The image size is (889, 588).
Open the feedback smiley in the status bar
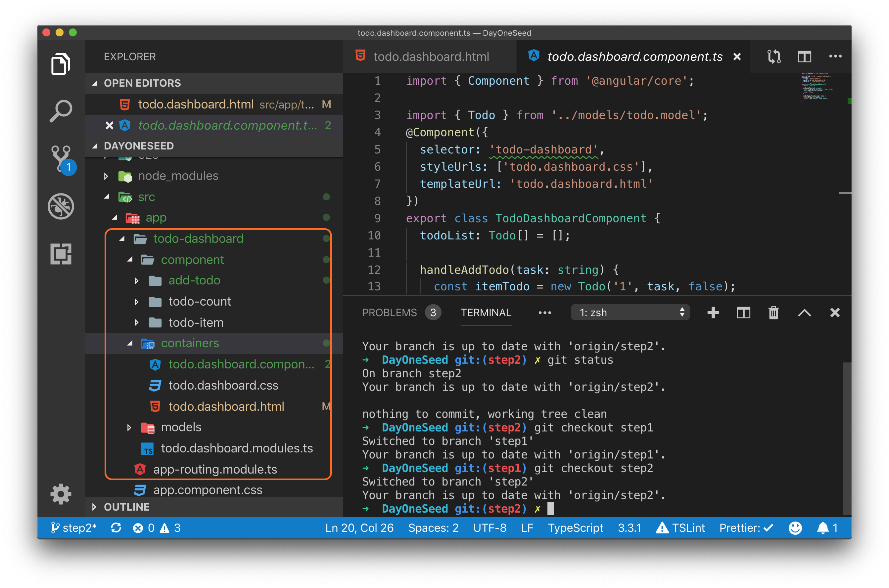point(795,528)
